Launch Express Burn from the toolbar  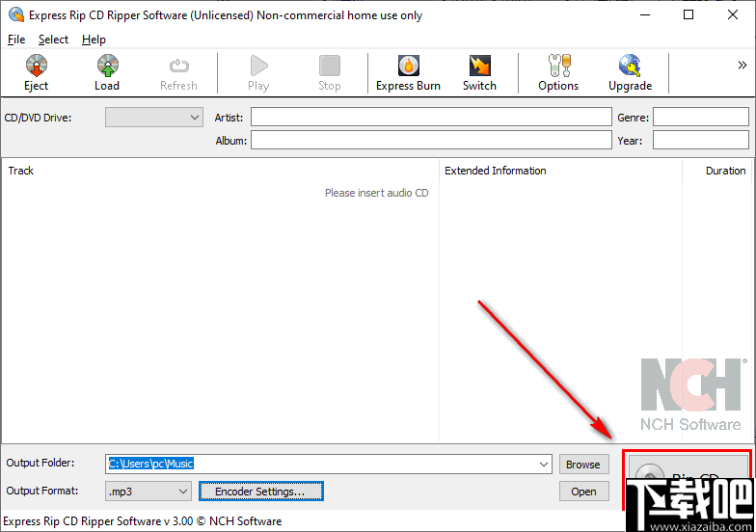click(x=409, y=66)
